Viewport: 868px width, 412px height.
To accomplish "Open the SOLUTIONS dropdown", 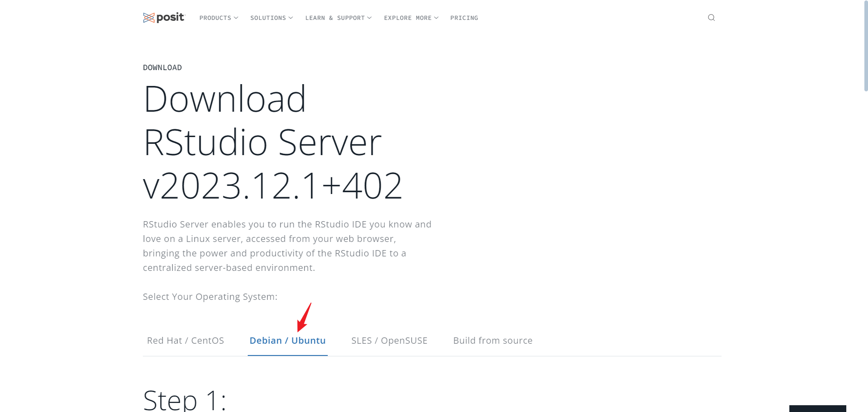I will 271,18.
